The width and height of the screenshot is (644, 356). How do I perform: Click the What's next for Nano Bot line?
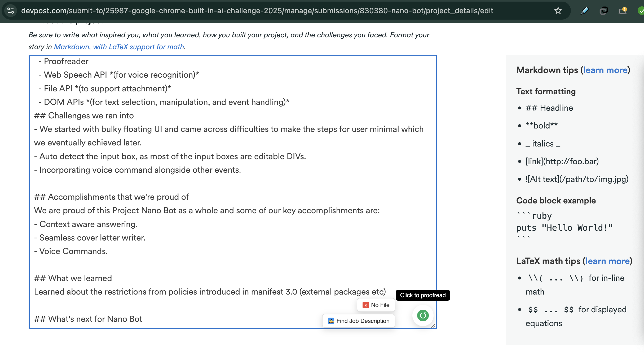pos(95,319)
